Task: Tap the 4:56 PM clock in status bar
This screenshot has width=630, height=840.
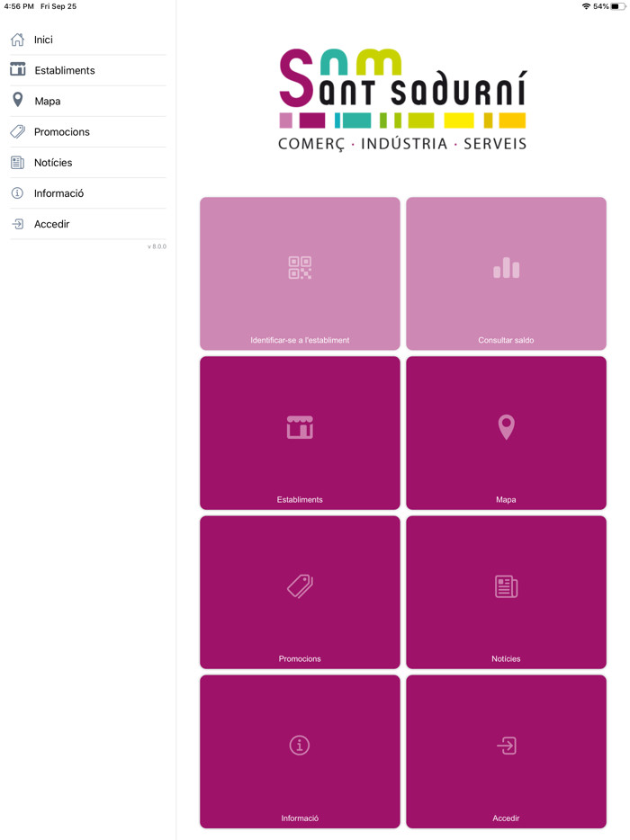Action: tap(19, 6)
